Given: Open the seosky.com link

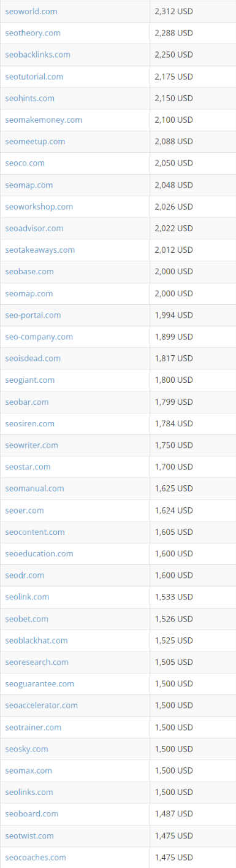Looking at the screenshot, I should coord(26,749).
